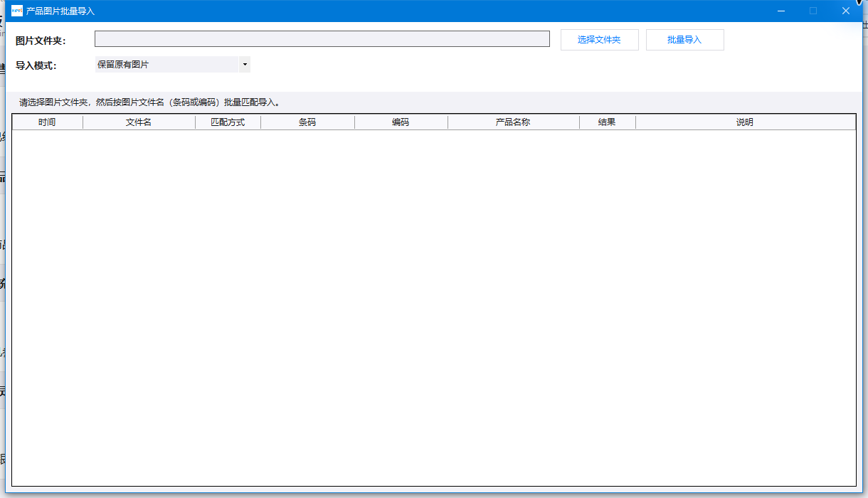Viewport: 868px width, 498px height.
Task: Open the 导入模式 dropdown showing 保留原有图片
Action: click(x=173, y=65)
